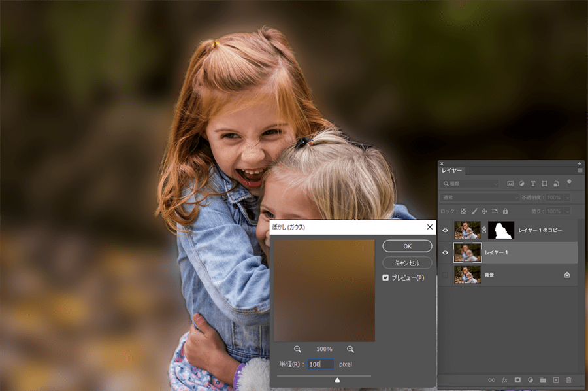Open the Layers panel flyout menu
This screenshot has width=588, height=391.
coord(580,171)
